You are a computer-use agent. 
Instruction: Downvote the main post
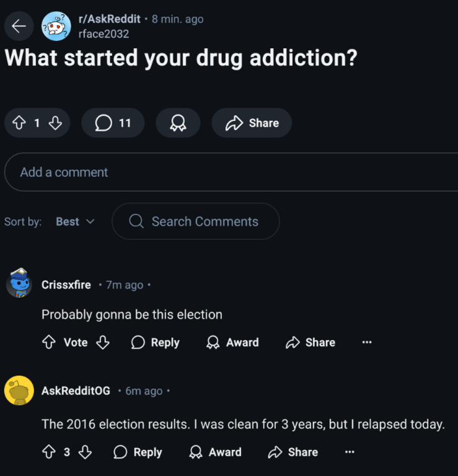pos(55,123)
